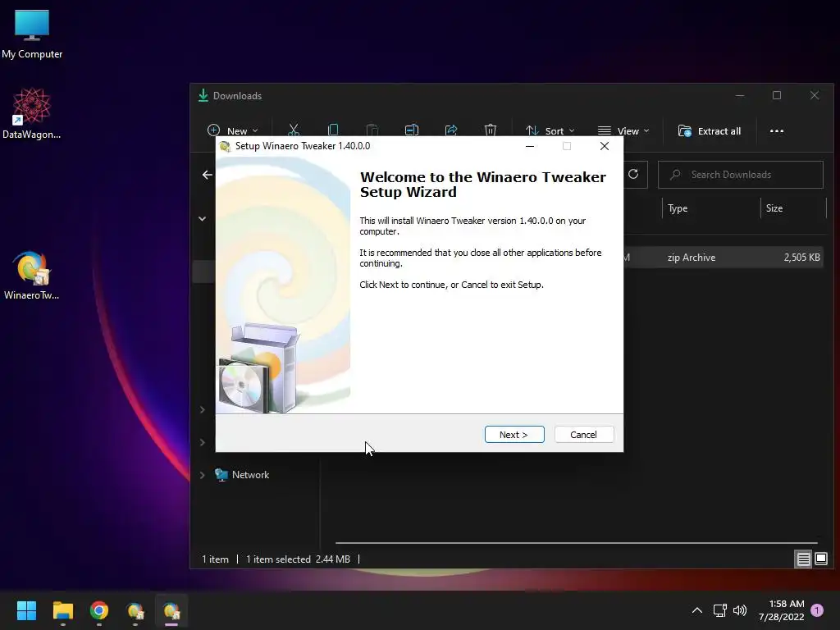Click the Rename icon in Downloads toolbar
The width and height of the screenshot is (840, 630).
tap(412, 130)
